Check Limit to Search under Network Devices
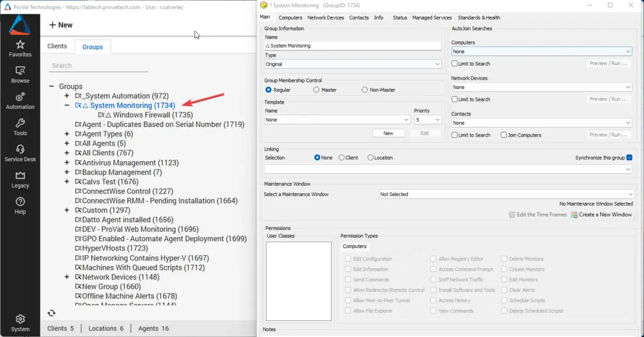This screenshot has height=337, width=644. tap(454, 99)
